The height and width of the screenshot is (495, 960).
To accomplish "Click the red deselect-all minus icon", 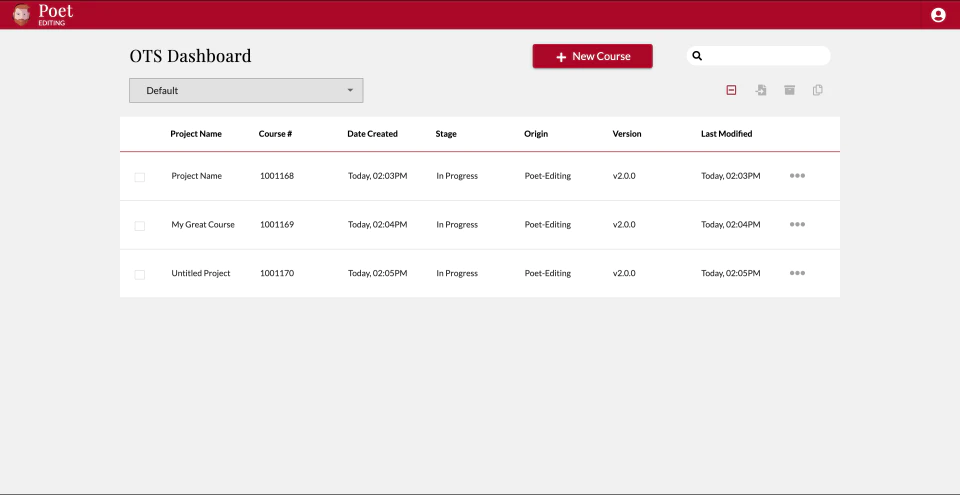I will (731, 90).
